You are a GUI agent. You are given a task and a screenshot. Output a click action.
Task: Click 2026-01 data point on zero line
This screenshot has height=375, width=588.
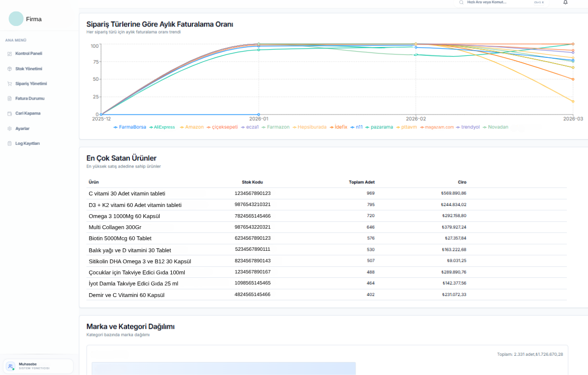(x=259, y=115)
